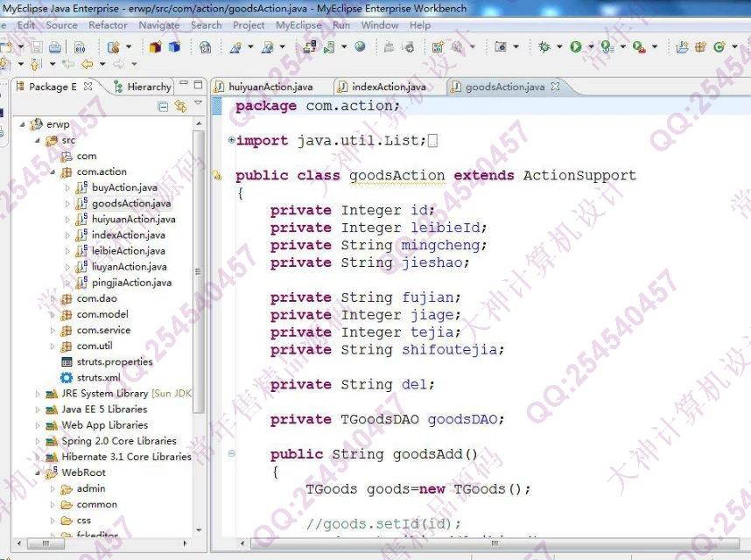Click the goodsAction class name in code
751x560 pixels.
point(397,176)
